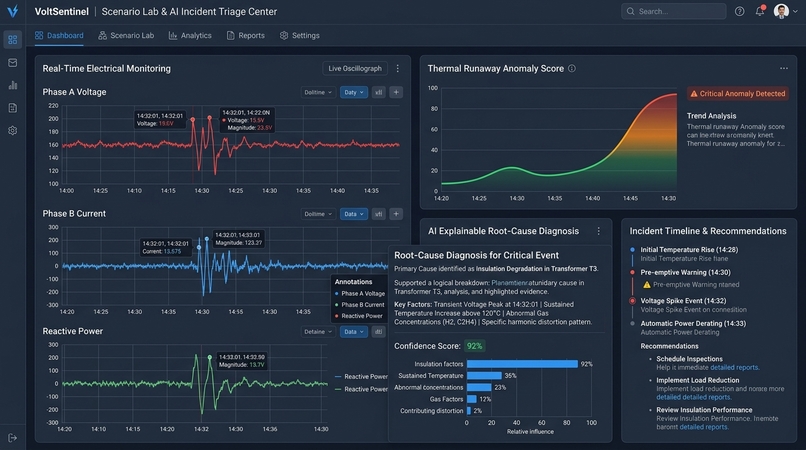This screenshot has width=806, height=450.
Task: Open the mail icon in left sidebar
Action: (13, 63)
